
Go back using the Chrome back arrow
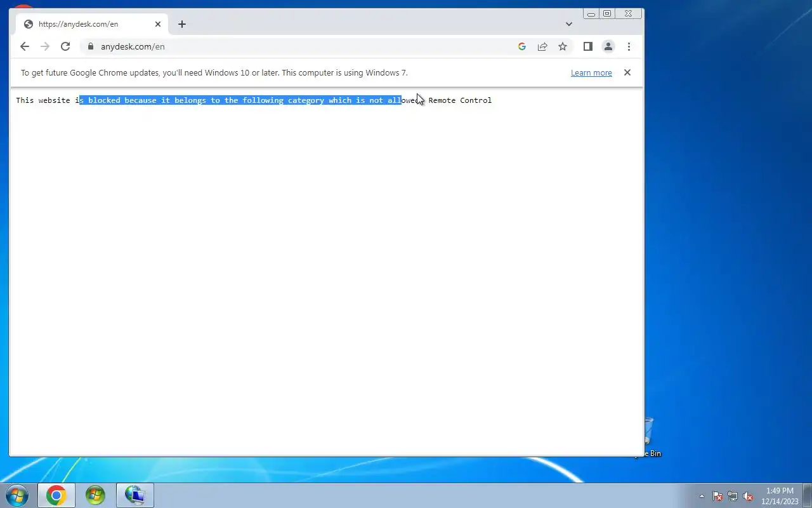coord(25,46)
